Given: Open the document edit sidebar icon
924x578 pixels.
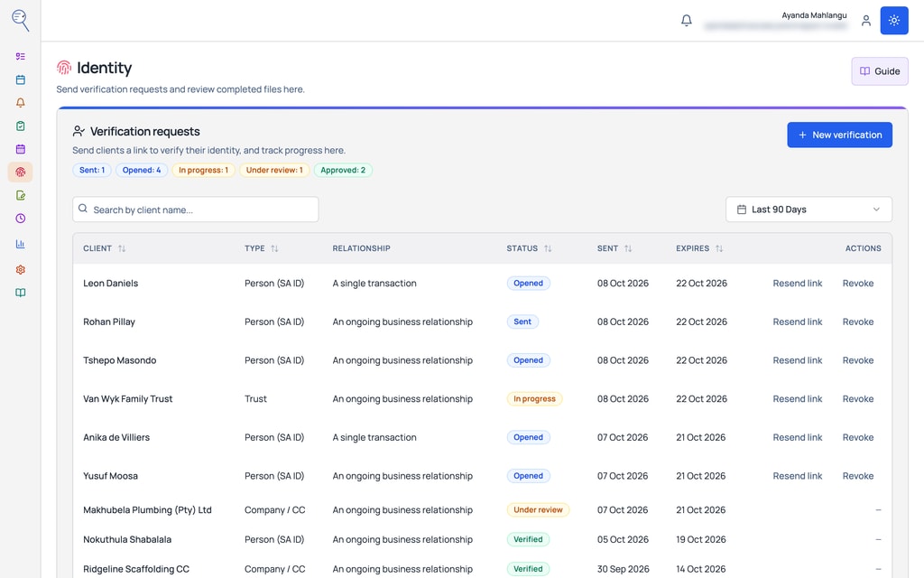Looking at the screenshot, I should [x=20, y=195].
